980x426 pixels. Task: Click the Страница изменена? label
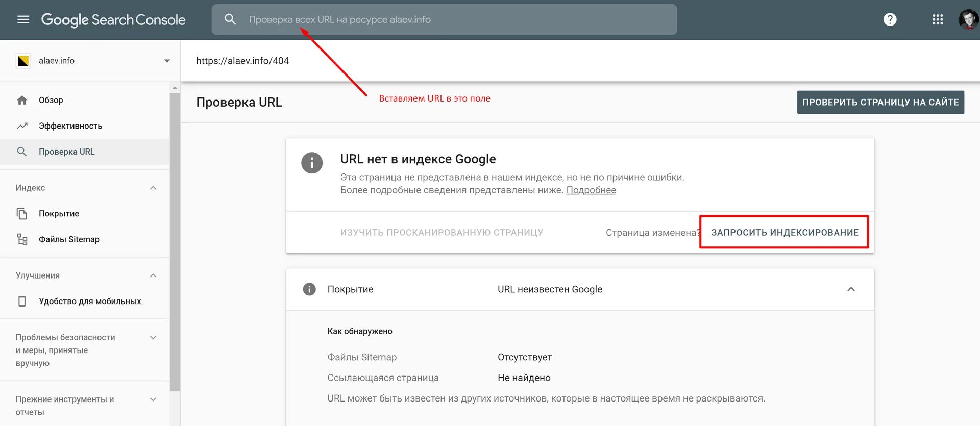click(x=653, y=233)
